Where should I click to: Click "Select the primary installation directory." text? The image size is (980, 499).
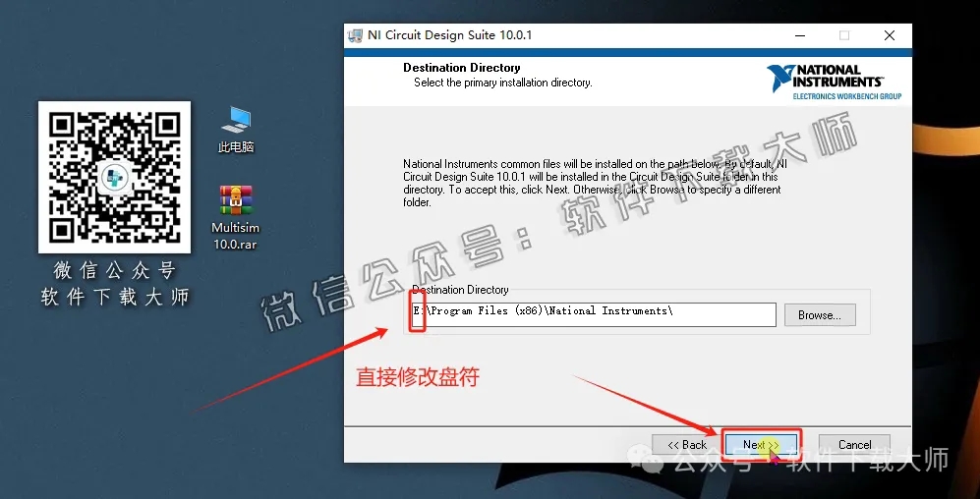click(502, 83)
